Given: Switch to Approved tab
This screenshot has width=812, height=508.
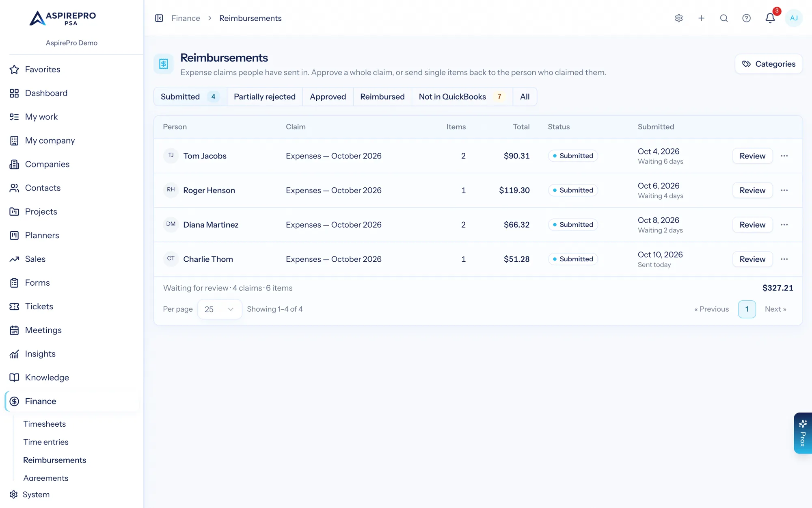Looking at the screenshot, I should click(x=328, y=97).
